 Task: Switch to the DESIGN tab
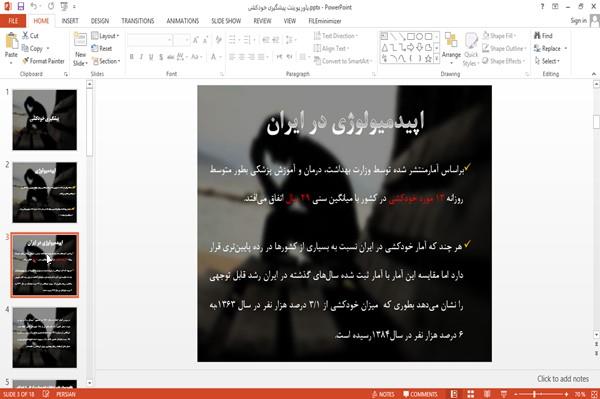pos(100,21)
